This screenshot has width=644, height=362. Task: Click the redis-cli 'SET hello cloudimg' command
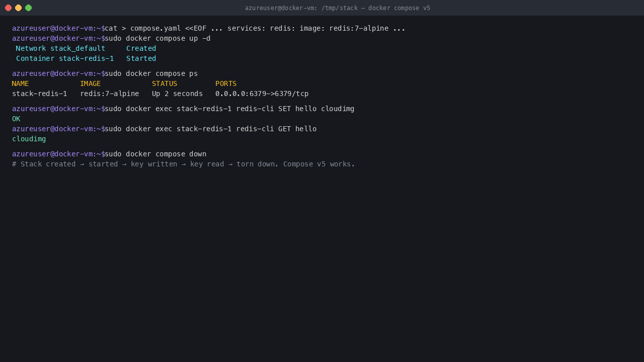229,109
